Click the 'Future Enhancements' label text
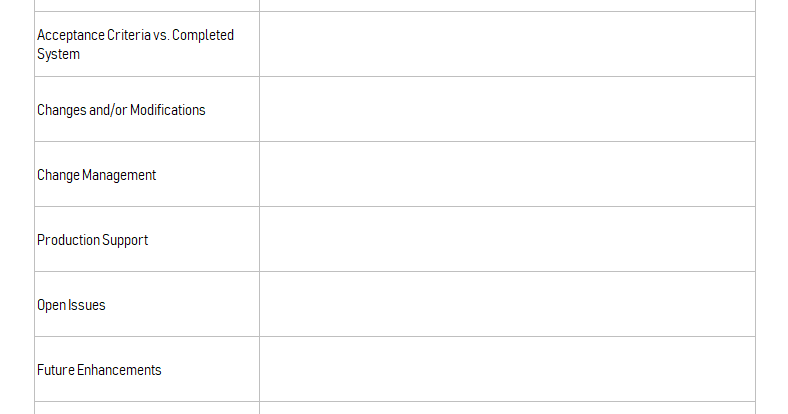Image resolution: width=788 pixels, height=414 pixels. tap(99, 370)
